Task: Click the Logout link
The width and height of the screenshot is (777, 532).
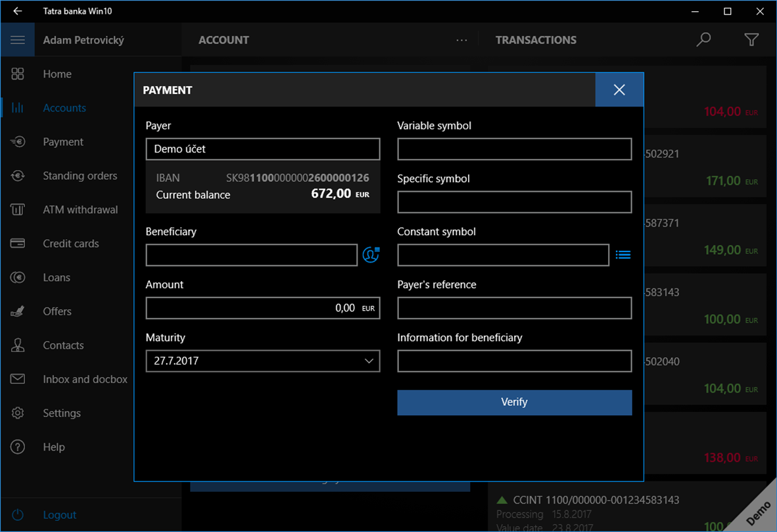Action: pyautogui.click(x=59, y=515)
